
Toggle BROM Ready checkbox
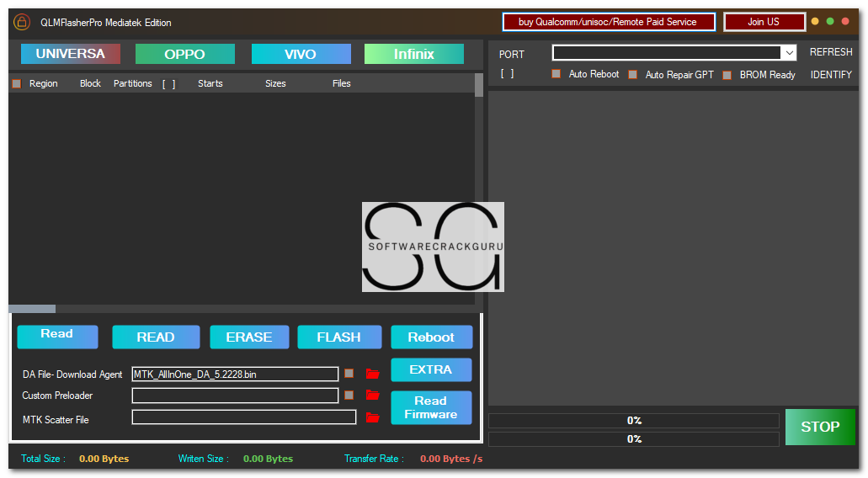pos(727,75)
